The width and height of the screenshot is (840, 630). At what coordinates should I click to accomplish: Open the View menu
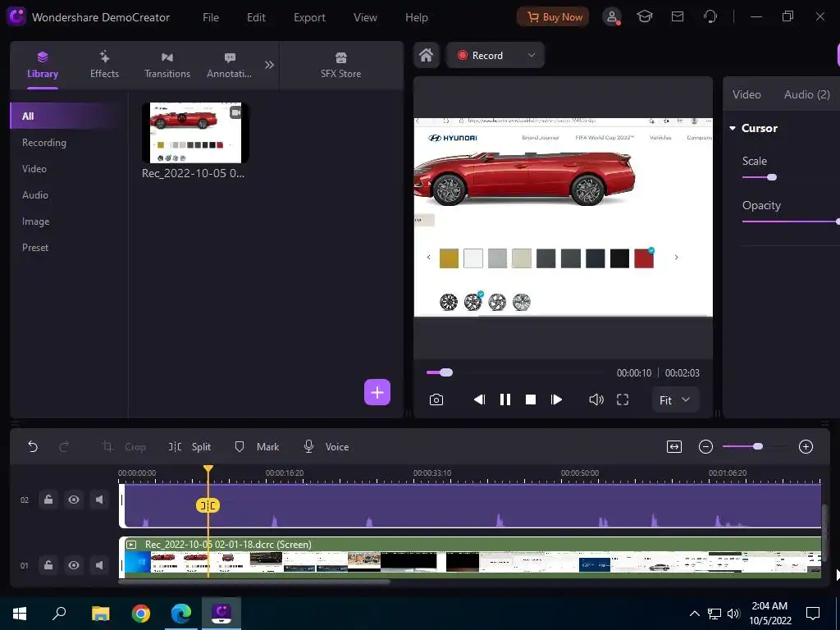click(x=365, y=17)
